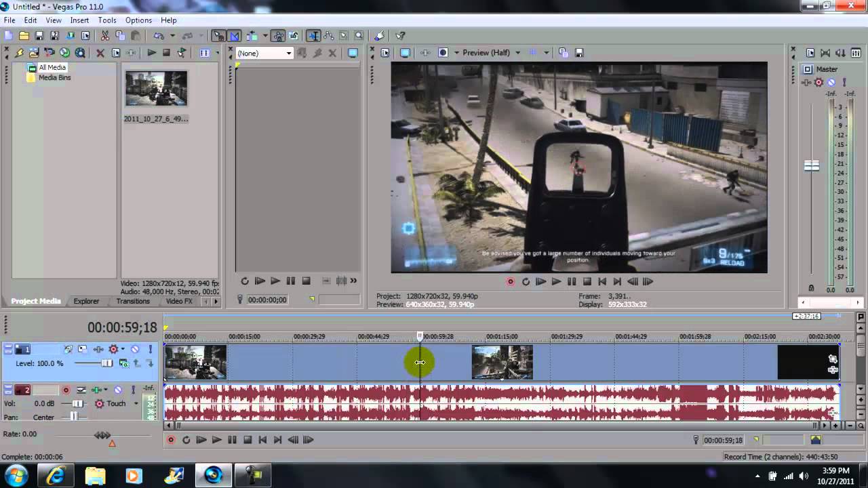Save the project with the floppy icon
The width and height of the screenshot is (868, 488).
click(39, 36)
